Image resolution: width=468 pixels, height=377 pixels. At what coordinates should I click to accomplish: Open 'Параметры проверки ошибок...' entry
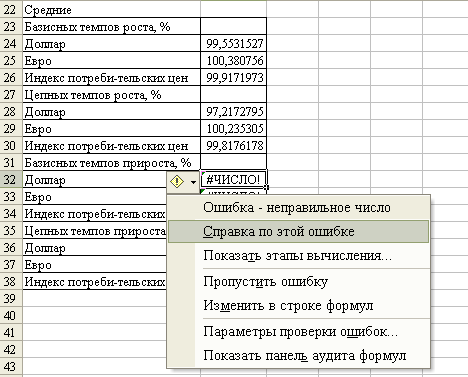pyautogui.click(x=298, y=332)
